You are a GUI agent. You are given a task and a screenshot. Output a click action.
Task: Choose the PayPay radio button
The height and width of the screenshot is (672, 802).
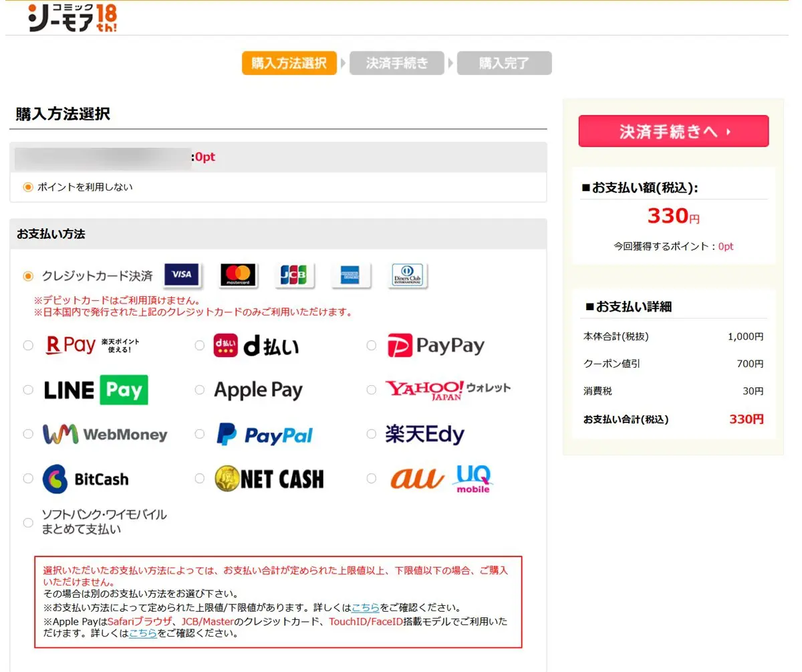pos(372,346)
